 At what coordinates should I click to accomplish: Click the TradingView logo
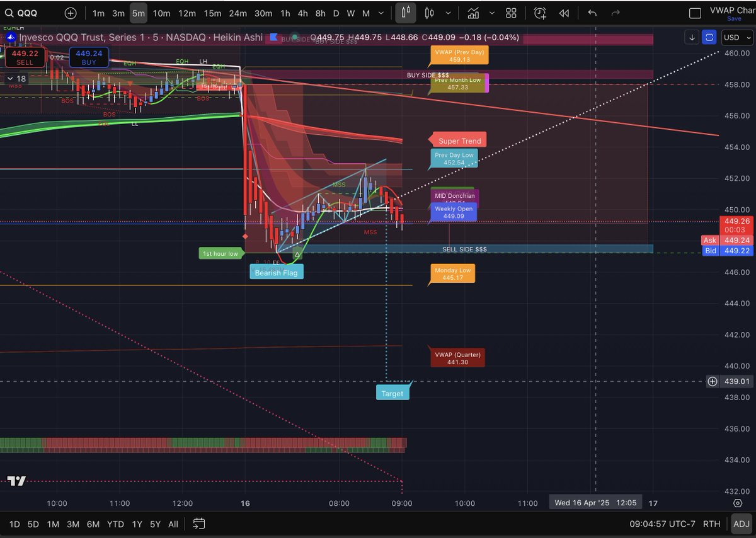[16, 481]
